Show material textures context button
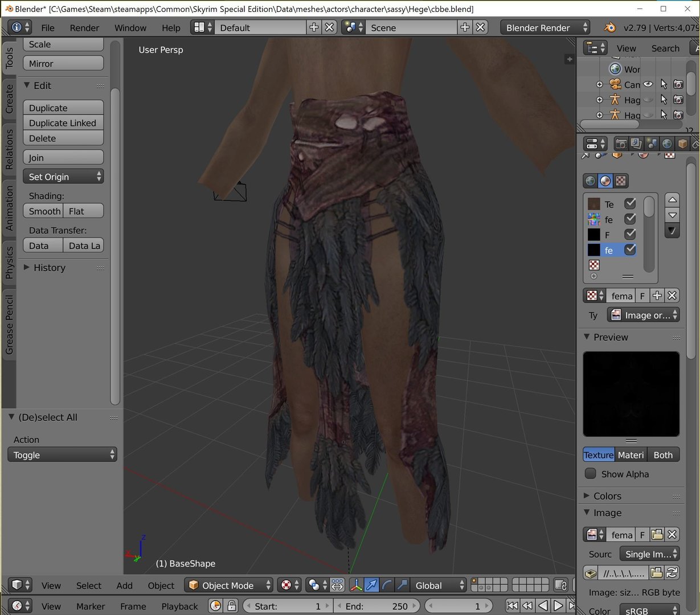The height and width of the screenshot is (615, 700). pyautogui.click(x=605, y=181)
